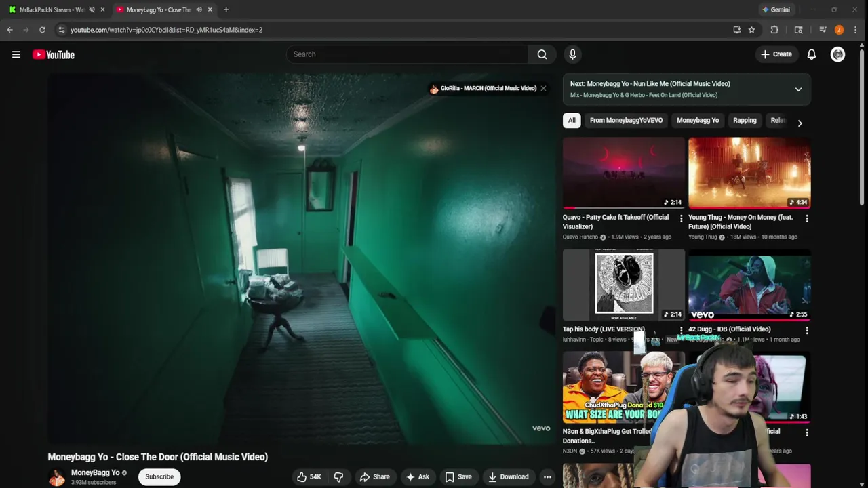Expand the Next playlist panel chevron
The image size is (868, 488).
click(798, 89)
